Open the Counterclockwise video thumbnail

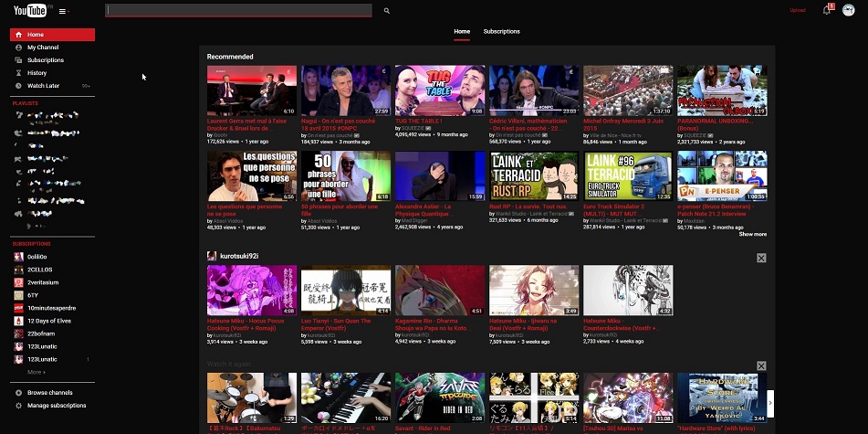point(628,291)
